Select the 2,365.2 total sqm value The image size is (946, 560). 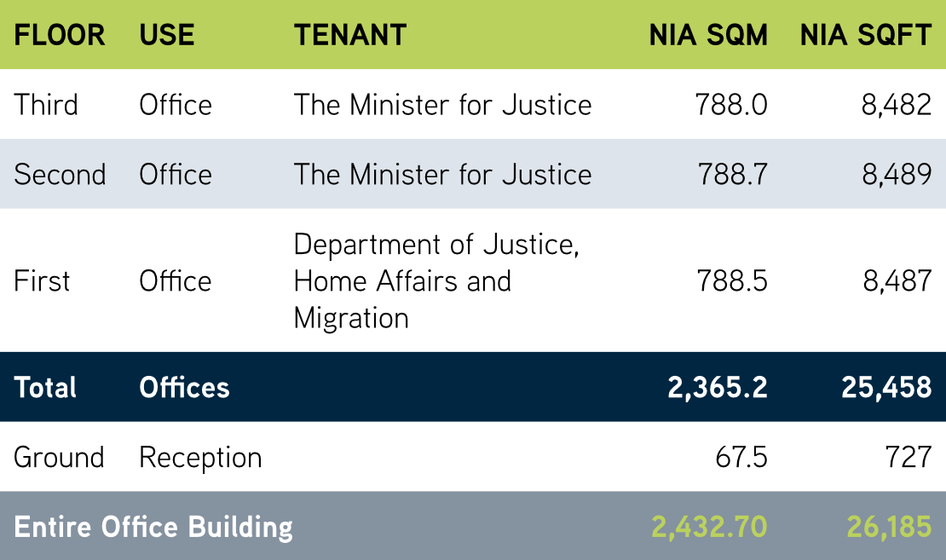click(x=718, y=388)
